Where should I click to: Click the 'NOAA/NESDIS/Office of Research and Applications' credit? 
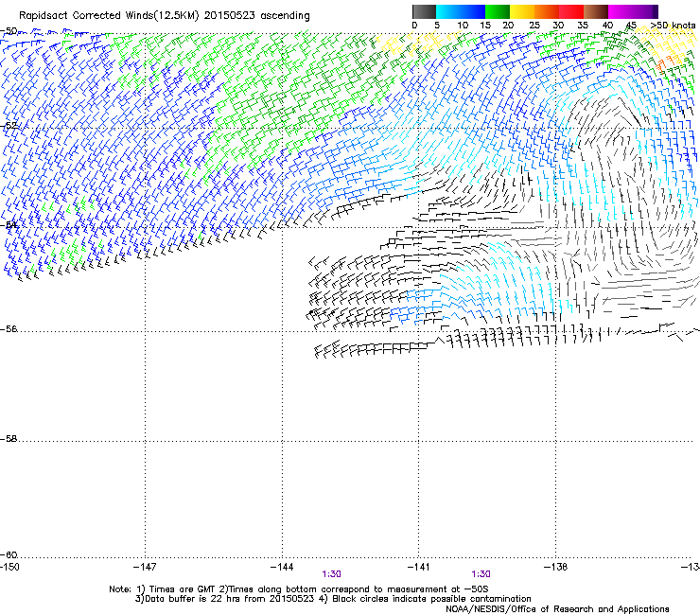pos(557,609)
